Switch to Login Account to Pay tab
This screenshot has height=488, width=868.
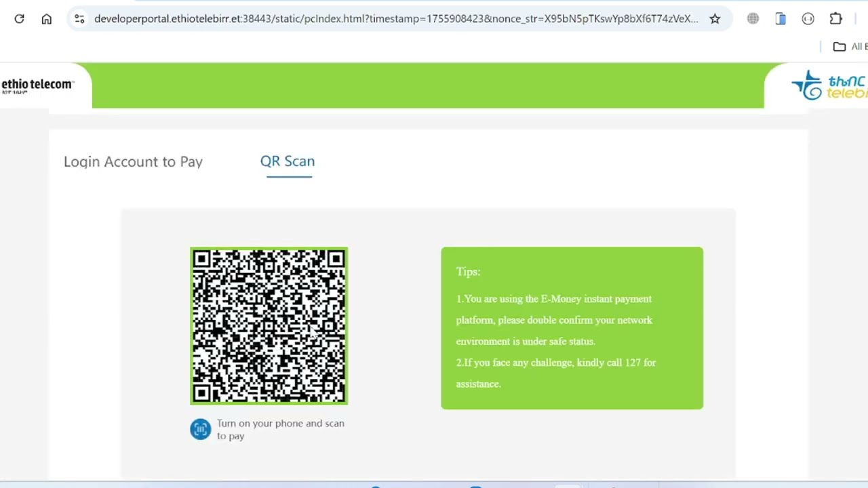(133, 161)
